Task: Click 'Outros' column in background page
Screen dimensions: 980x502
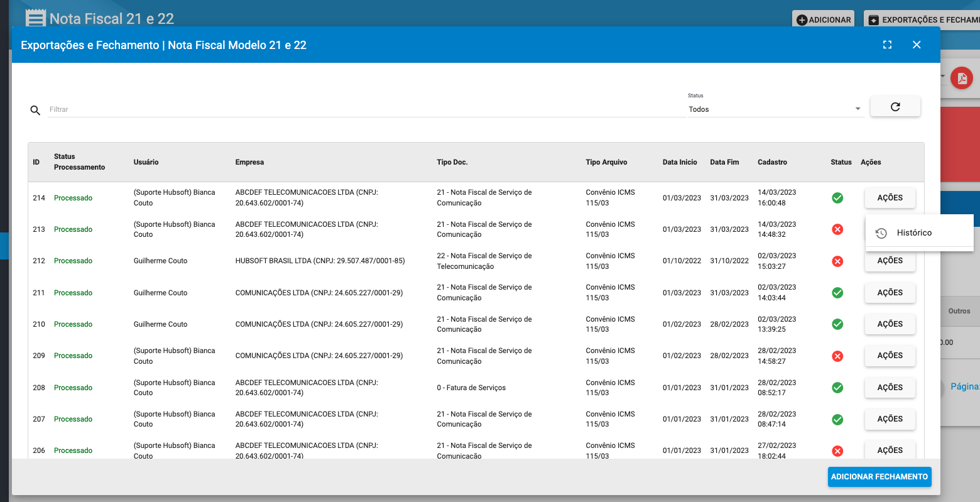Action: click(959, 311)
